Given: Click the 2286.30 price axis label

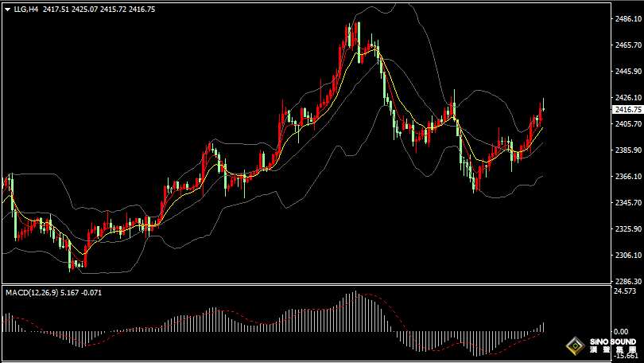Looking at the screenshot, I should tap(628, 282).
